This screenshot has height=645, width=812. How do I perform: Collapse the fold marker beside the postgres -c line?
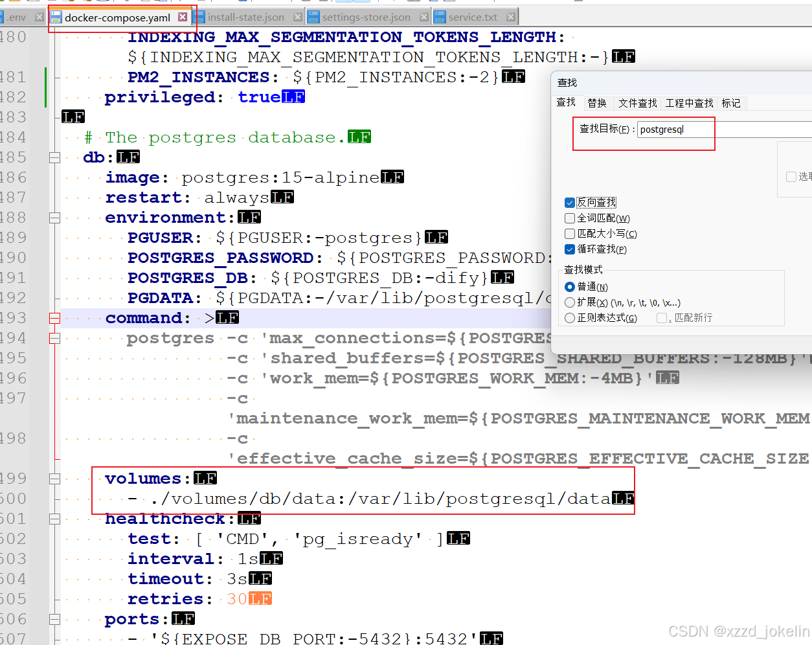pyautogui.click(x=54, y=338)
